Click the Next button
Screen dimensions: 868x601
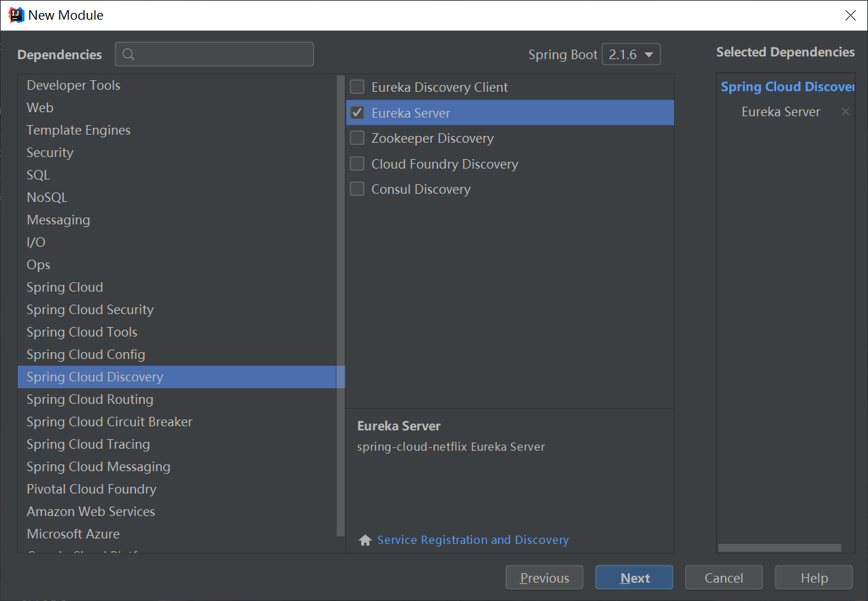coord(634,578)
